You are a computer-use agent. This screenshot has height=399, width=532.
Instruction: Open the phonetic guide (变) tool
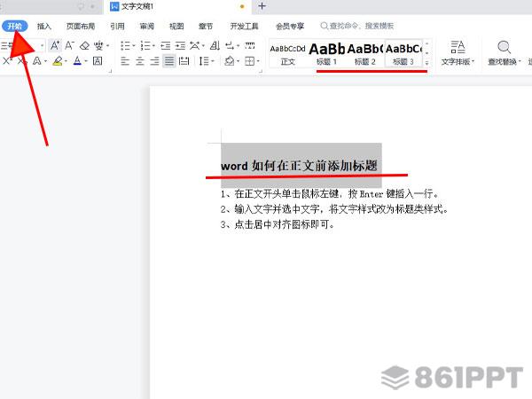[x=98, y=45]
